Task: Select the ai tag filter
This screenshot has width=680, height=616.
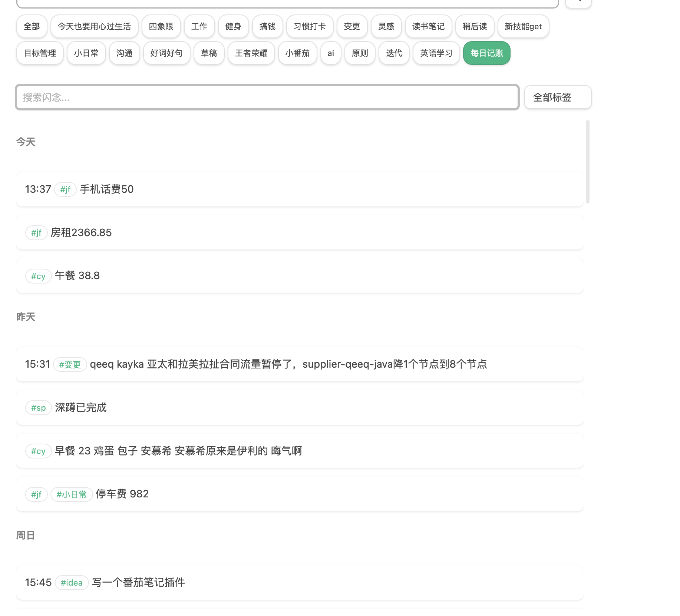Action: tap(330, 53)
